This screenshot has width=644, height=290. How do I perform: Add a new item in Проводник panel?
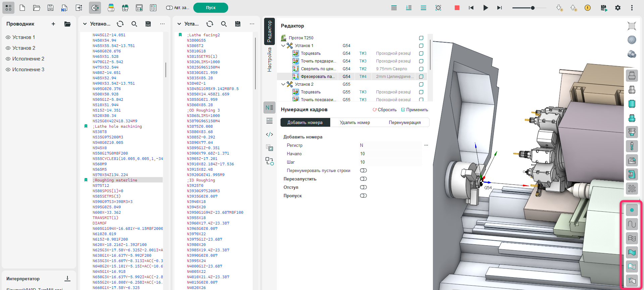pos(53,24)
